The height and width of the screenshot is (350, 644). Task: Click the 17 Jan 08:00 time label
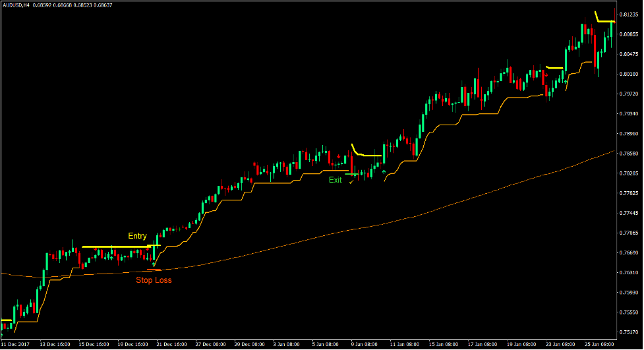pyautogui.click(x=483, y=345)
